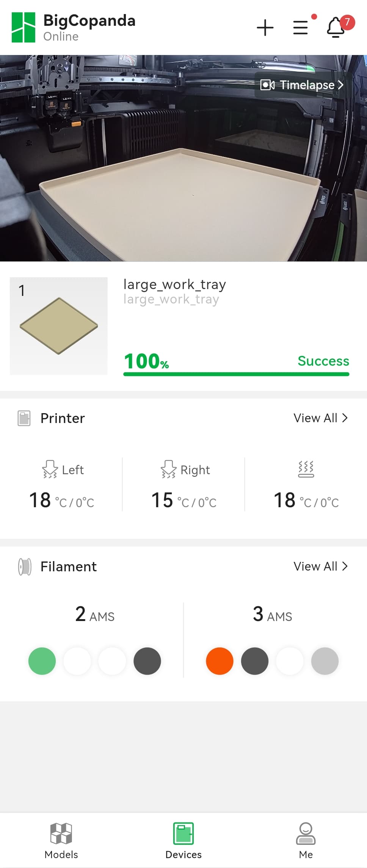Switch to the Models tab
The image size is (367, 868).
[61, 840]
